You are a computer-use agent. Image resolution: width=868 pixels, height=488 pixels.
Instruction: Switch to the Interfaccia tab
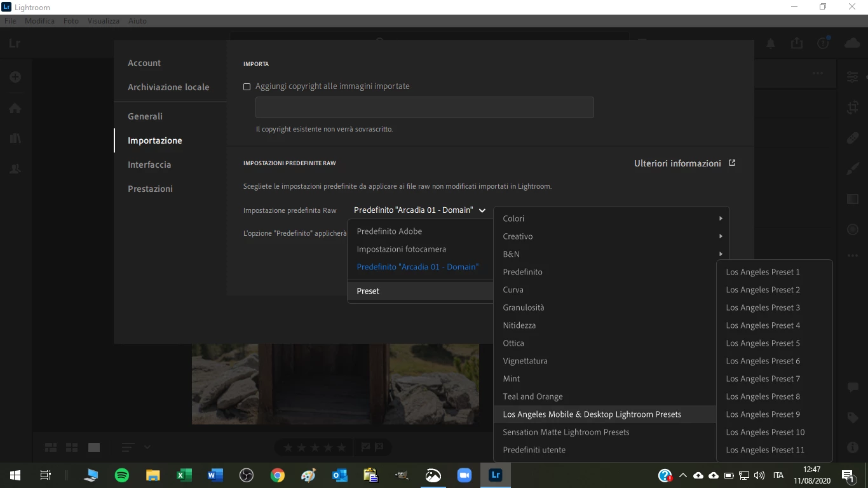point(149,165)
